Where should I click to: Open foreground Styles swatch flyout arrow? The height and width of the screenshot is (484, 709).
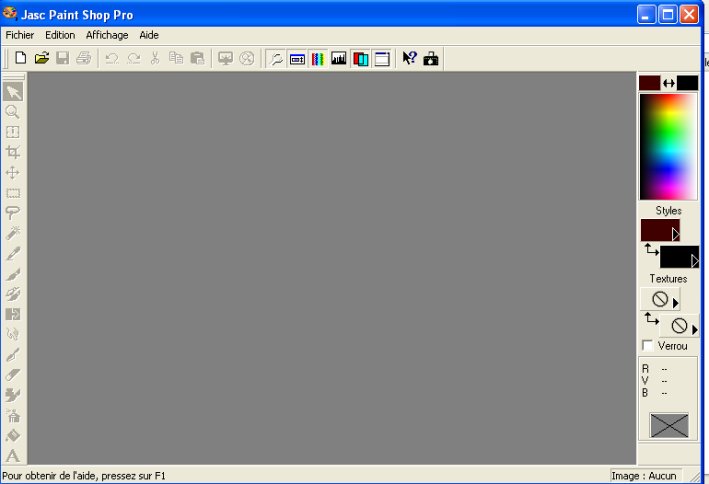tap(675, 234)
